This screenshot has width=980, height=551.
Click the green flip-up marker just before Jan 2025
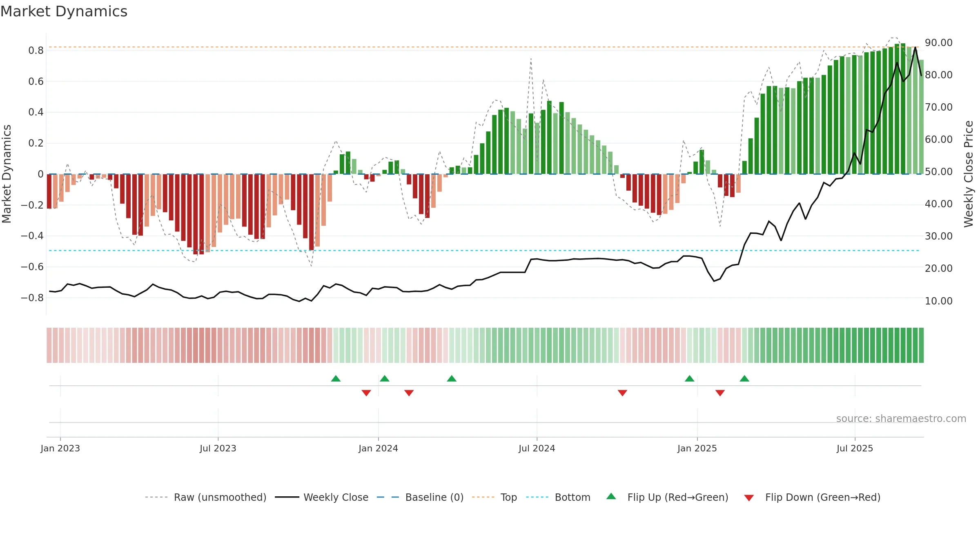pos(690,378)
